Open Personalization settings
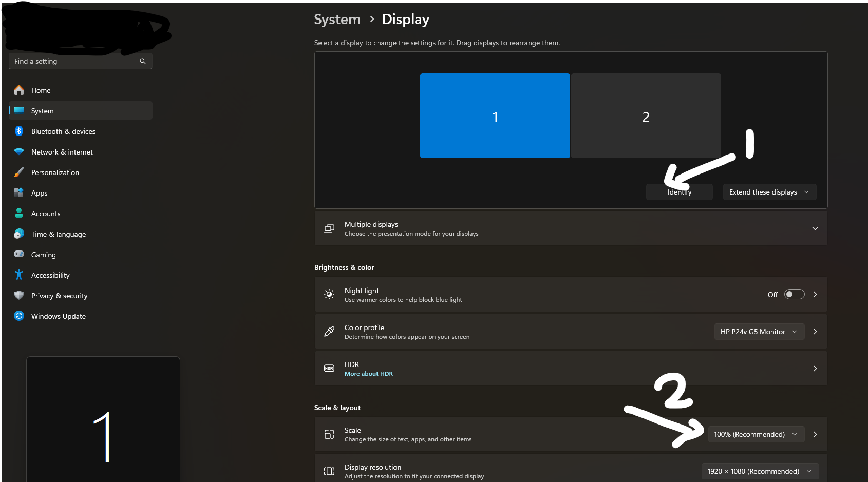The image size is (868, 482). point(81,172)
